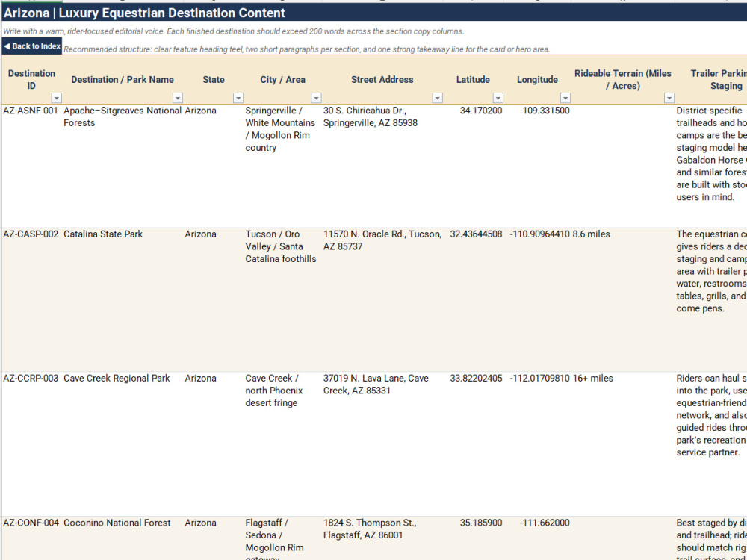Select cell AZ-ASNF-001
The width and height of the screenshot is (747, 560).
click(x=32, y=166)
